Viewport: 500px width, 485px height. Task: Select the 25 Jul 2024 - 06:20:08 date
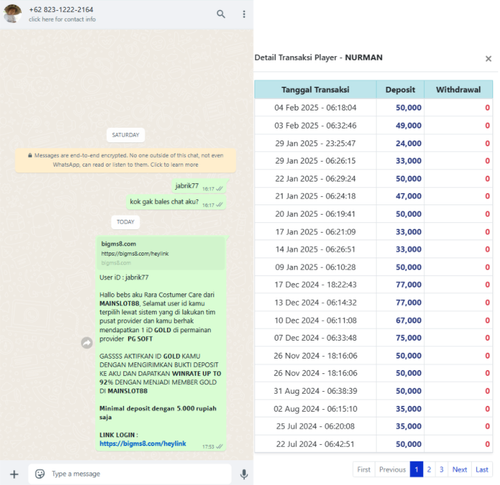pos(315,426)
